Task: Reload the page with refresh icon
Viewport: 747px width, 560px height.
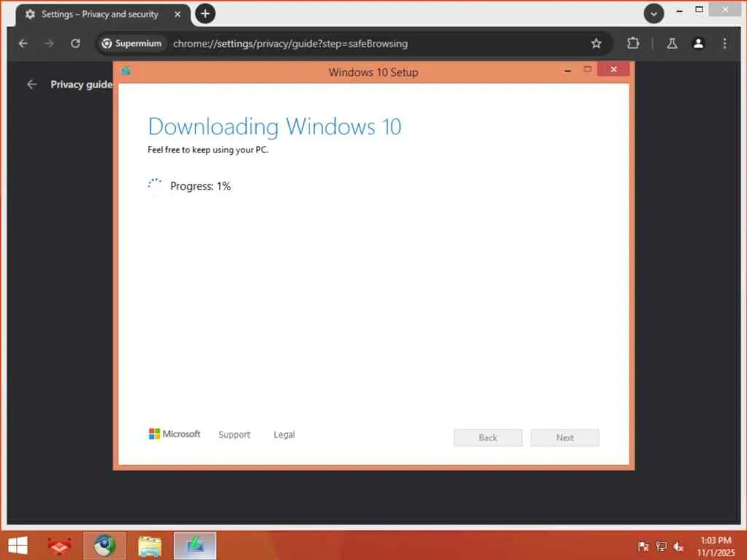Action: pos(75,43)
